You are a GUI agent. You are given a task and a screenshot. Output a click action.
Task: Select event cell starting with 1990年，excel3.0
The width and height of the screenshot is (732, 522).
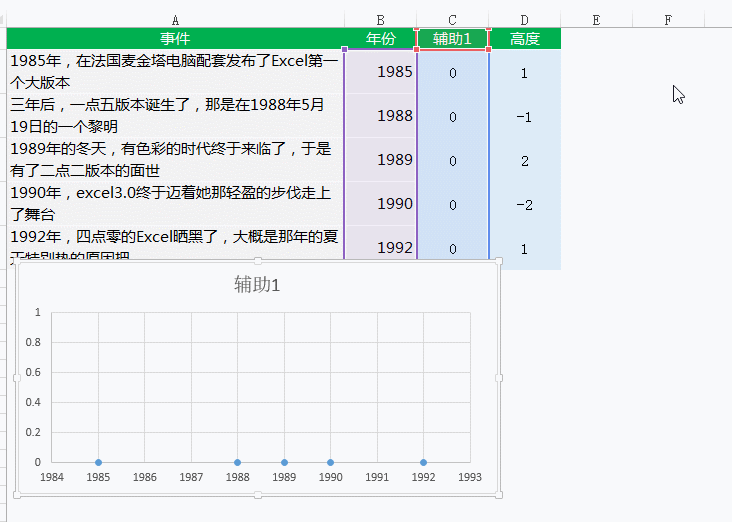[x=176, y=204]
